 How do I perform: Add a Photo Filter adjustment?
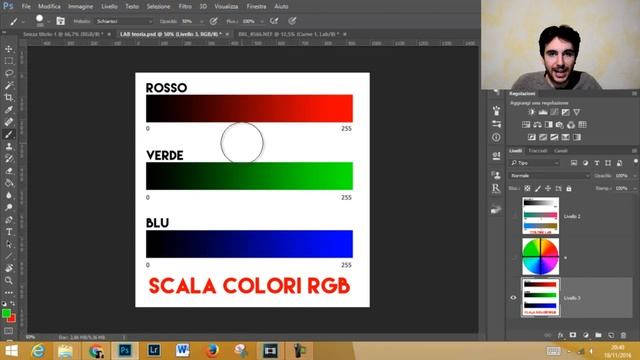(x=560, y=124)
